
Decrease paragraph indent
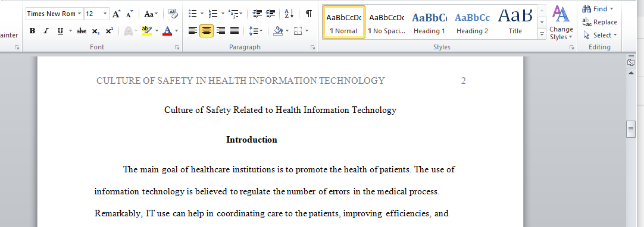point(257,14)
